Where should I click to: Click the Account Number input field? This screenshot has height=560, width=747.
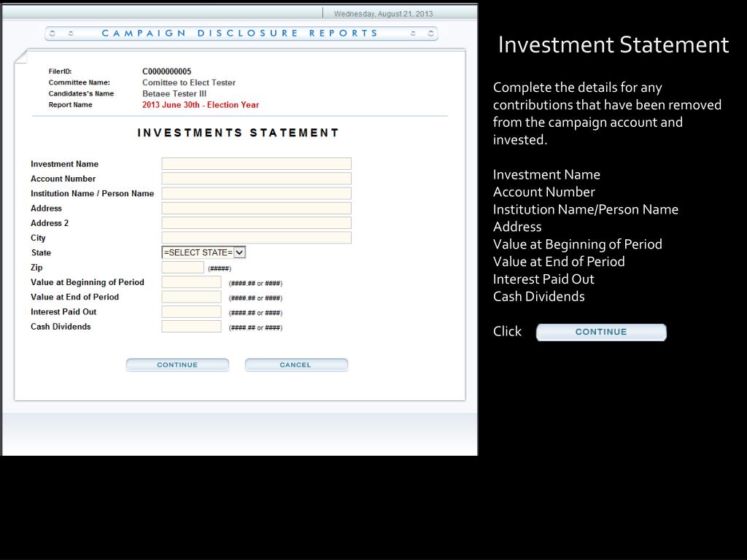click(256, 179)
